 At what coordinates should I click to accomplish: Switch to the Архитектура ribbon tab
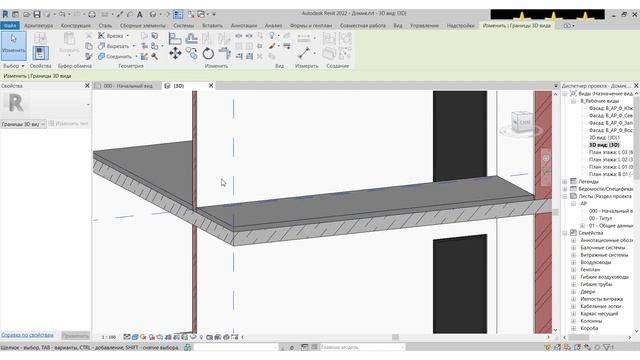(38, 25)
